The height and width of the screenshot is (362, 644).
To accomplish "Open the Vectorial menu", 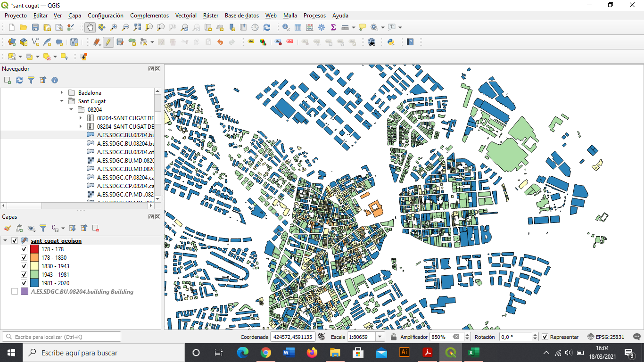I will pos(186,16).
